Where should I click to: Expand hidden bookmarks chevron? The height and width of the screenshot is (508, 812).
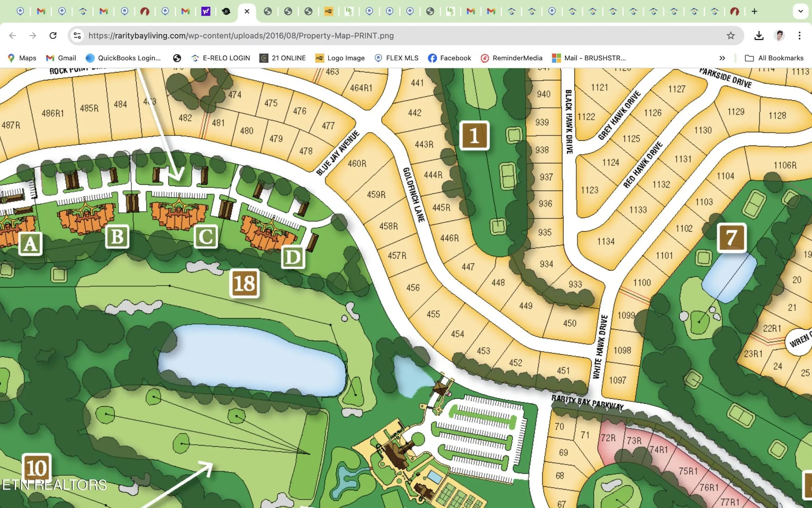[x=722, y=58]
